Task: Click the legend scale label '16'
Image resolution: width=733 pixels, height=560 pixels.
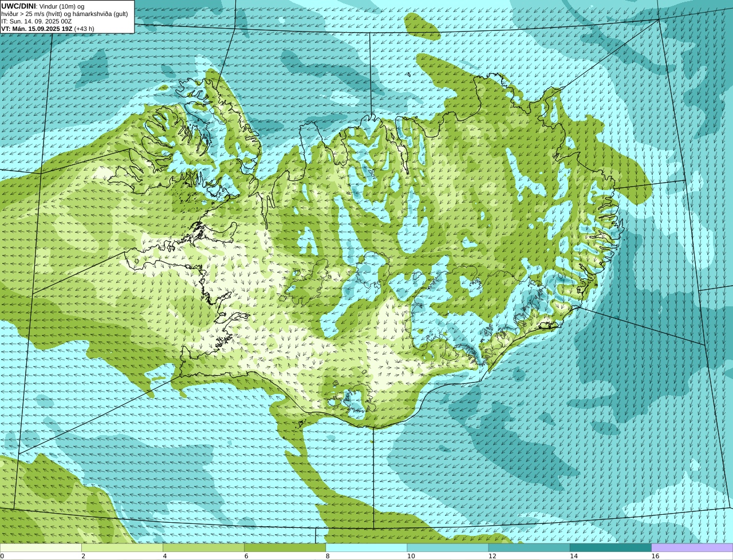Action: 655,556
